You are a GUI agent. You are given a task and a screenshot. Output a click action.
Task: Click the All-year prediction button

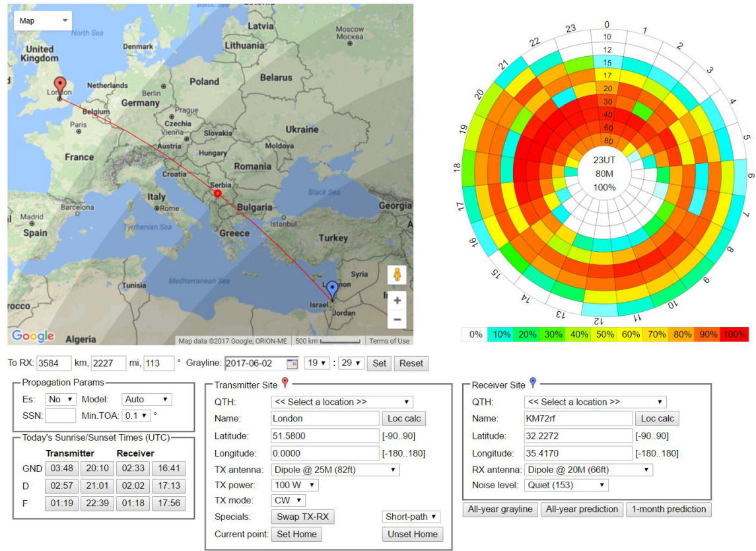582,509
